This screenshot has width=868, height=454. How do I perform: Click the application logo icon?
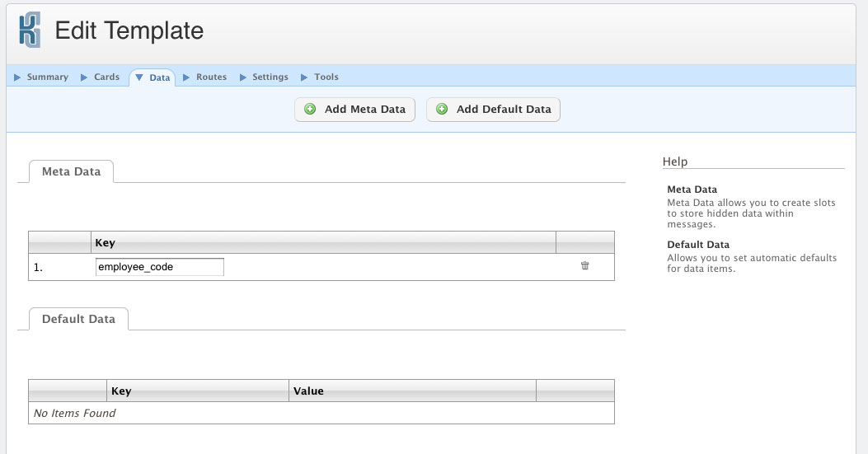30,30
